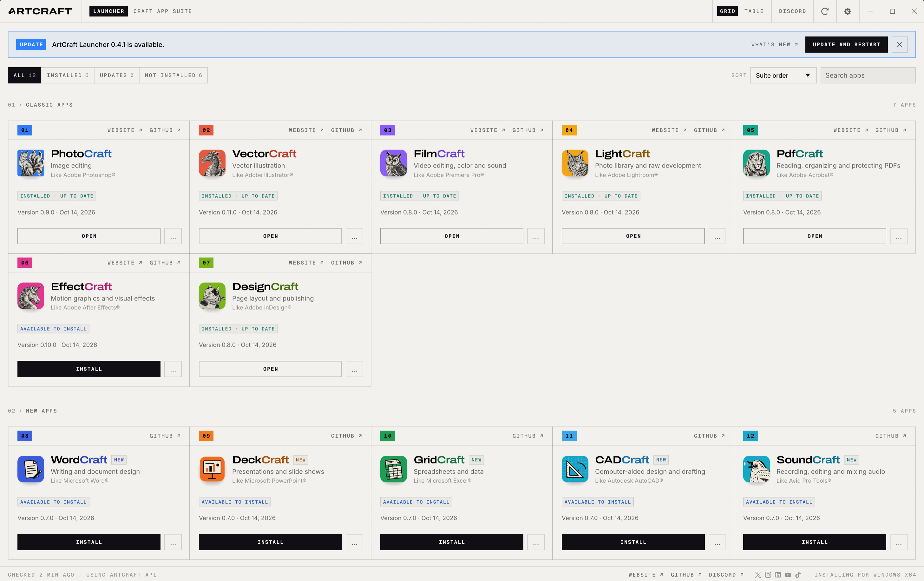Click the FilmCraft owl app icon

coord(394,163)
